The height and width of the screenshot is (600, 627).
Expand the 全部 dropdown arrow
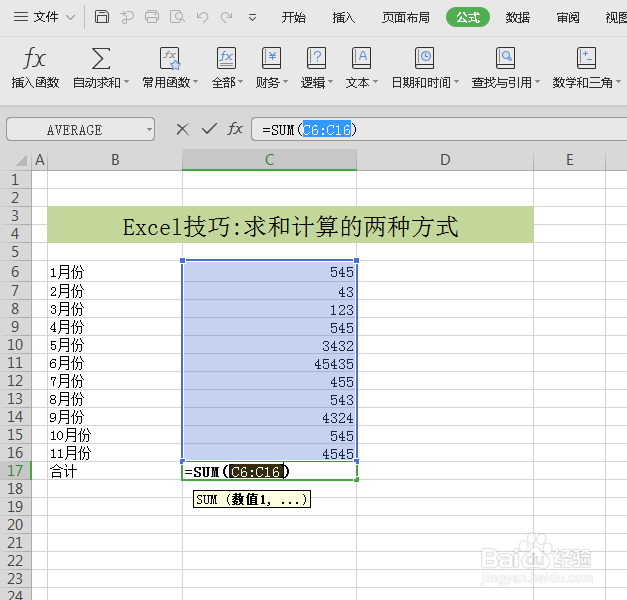point(241,82)
